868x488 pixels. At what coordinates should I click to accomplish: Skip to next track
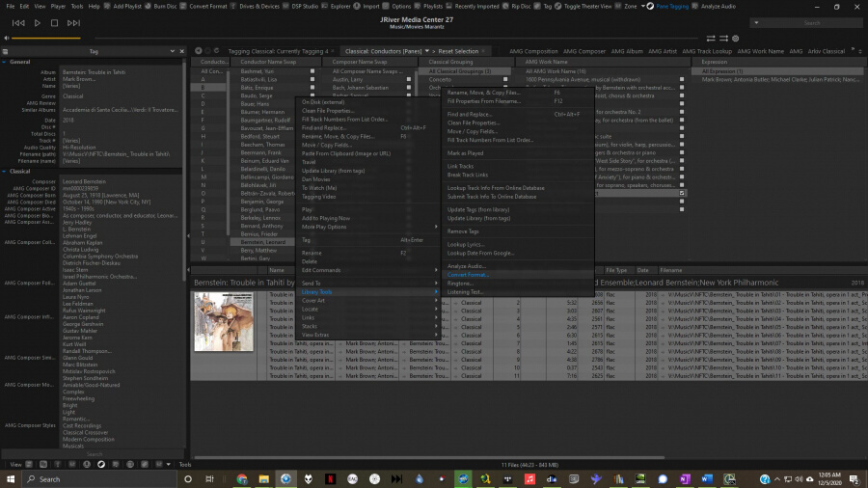click(73, 23)
